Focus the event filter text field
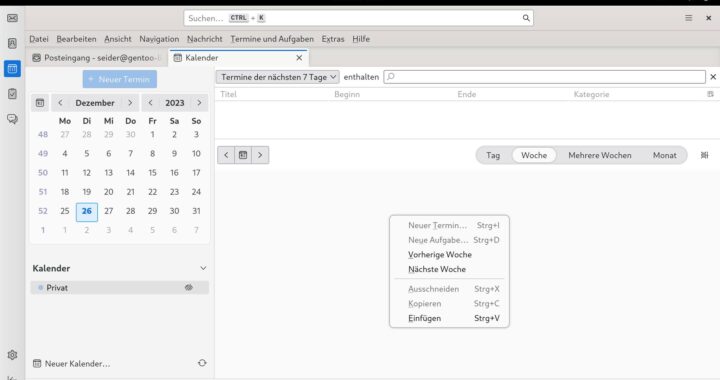This screenshot has height=380, width=720. [544, 77]
